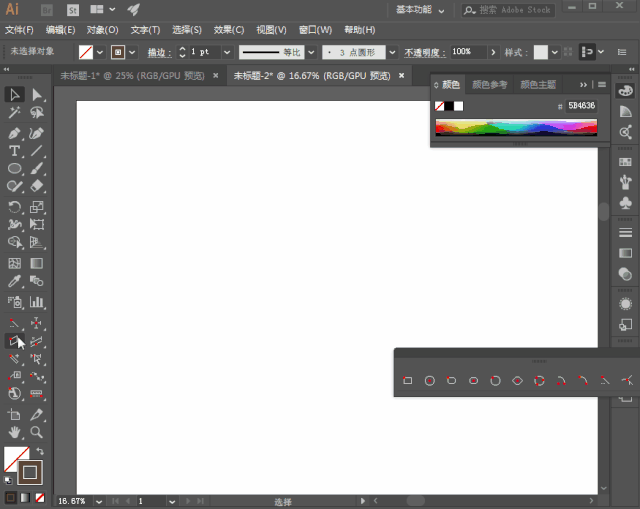The height and width of the screenshot is (509, 640).
Task: Select the Magic Wand tool
Action: point(14,112)
